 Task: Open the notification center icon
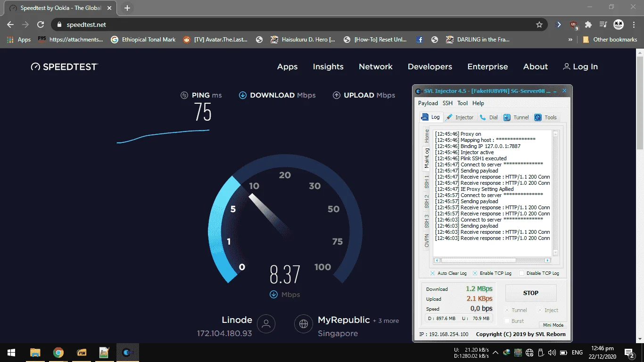tap(629, 353)
